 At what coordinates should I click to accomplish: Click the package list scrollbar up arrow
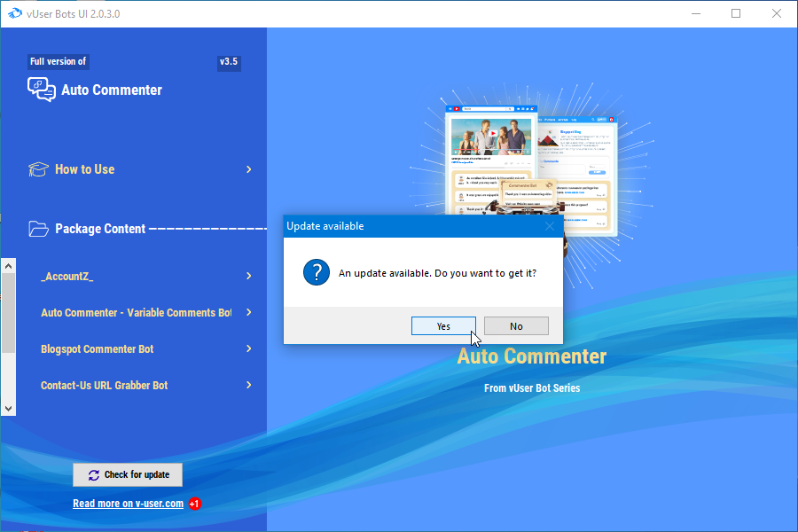pos(8,266)
